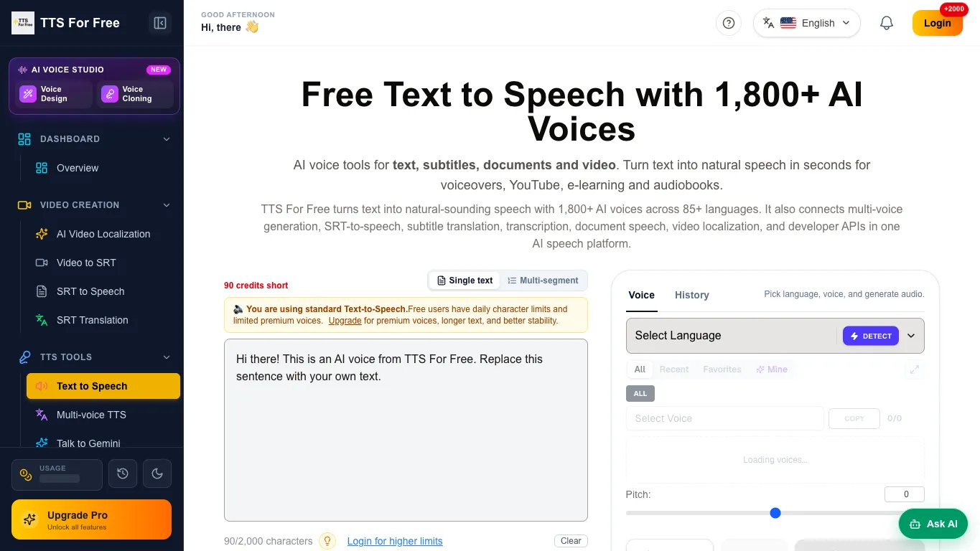The height and width of the screenshot is (551, 980).
Task: Click the Login button
Action: (x=937, y=23)
